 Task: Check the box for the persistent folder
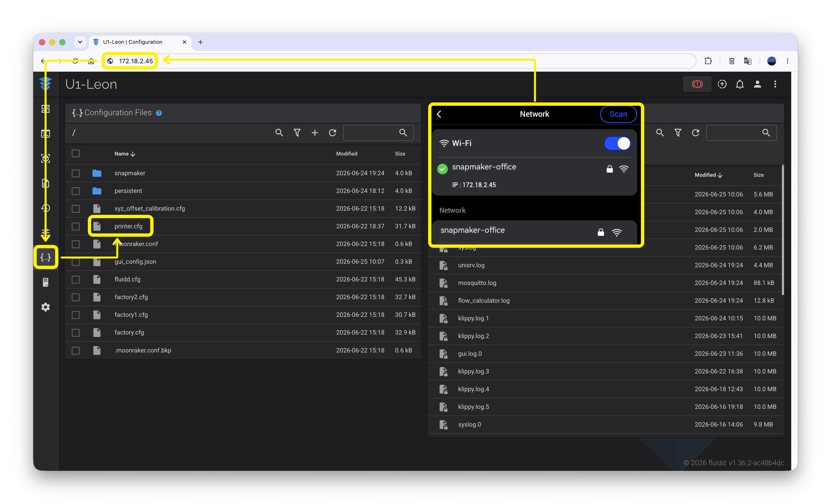[75, 191]
